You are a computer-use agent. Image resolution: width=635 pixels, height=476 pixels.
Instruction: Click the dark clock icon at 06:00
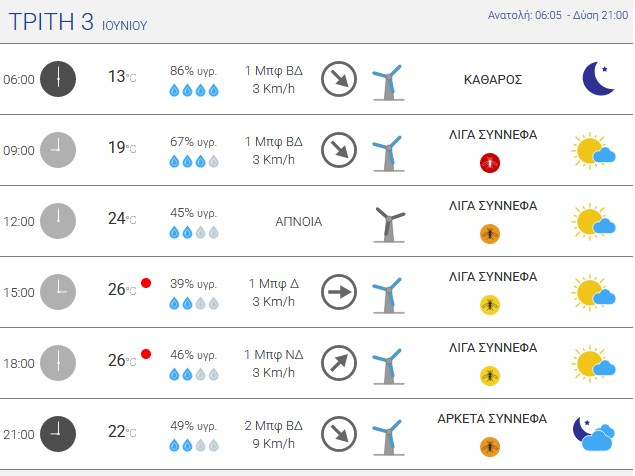click(x=58, y=79)
